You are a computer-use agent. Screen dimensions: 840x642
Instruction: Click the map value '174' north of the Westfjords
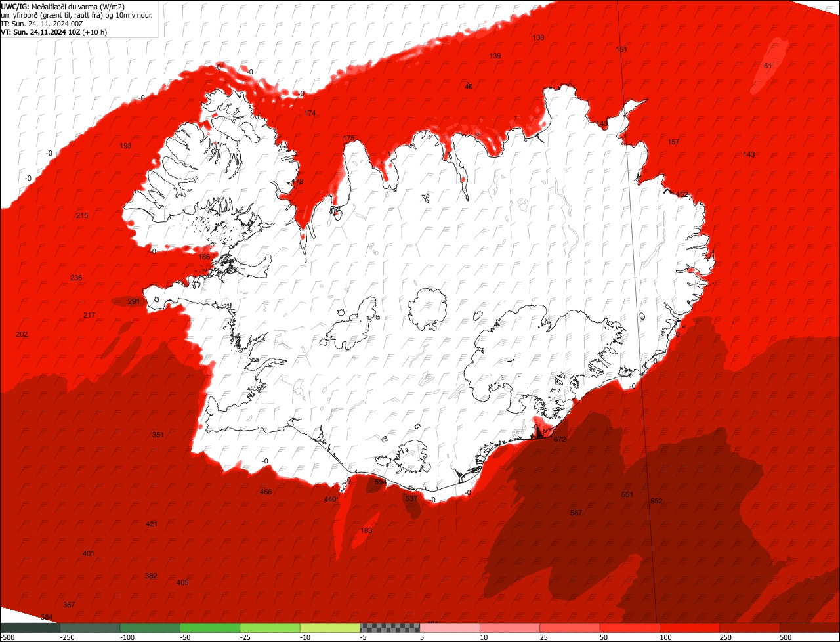(310, 113)
